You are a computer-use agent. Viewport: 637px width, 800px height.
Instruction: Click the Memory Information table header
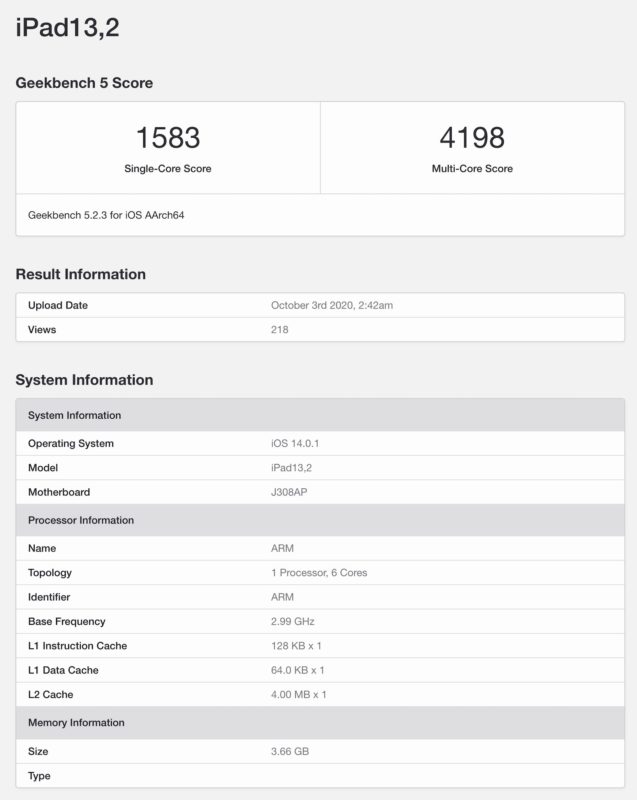pyautogui.click(x=320, y=723)
